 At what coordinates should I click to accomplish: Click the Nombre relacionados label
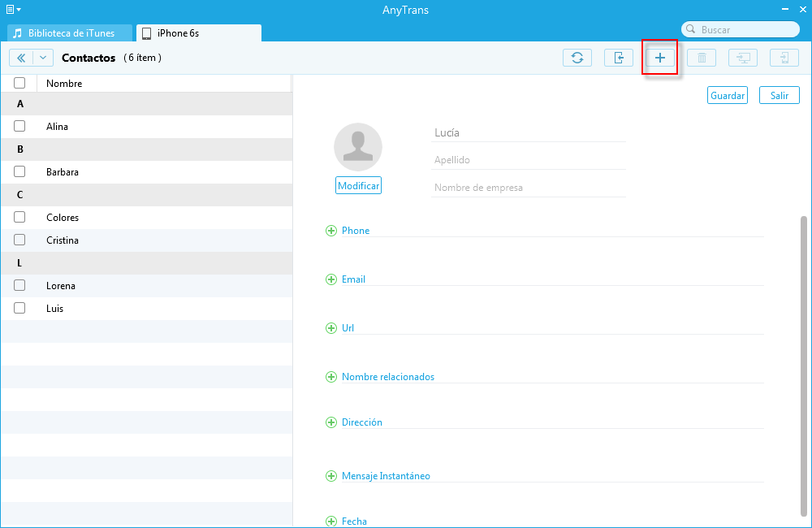pos(388,377)
